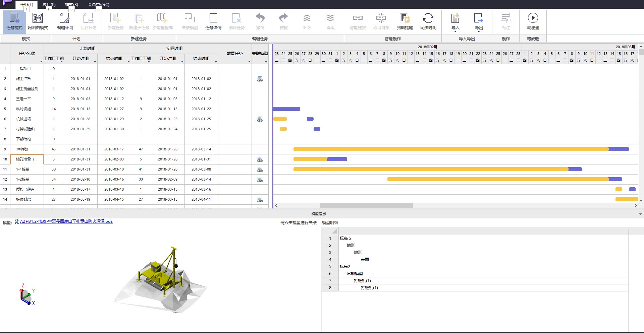Click linked model icon in 1-2桩基 row
644x333 pixels.
point(260,180)
